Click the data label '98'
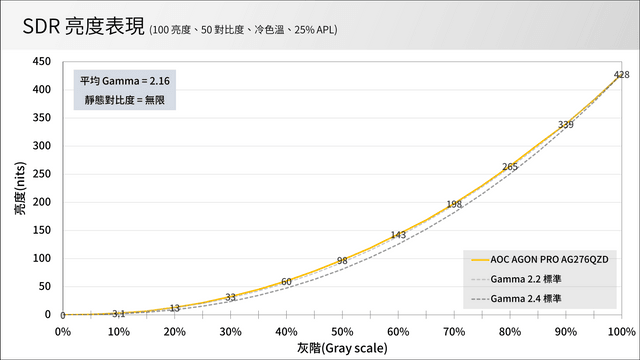Image resolution: width=640 pixels, height=360 pixels. [x=342, y=260]
